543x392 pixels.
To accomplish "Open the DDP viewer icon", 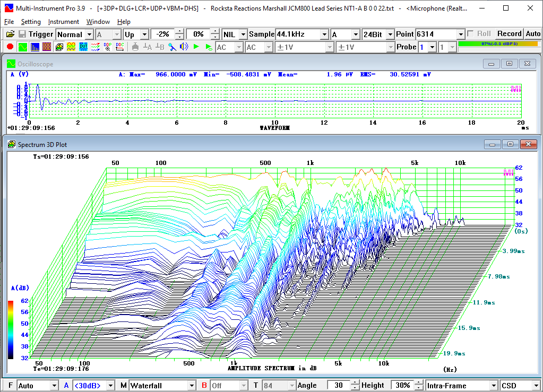I will [x=108, y=47].
